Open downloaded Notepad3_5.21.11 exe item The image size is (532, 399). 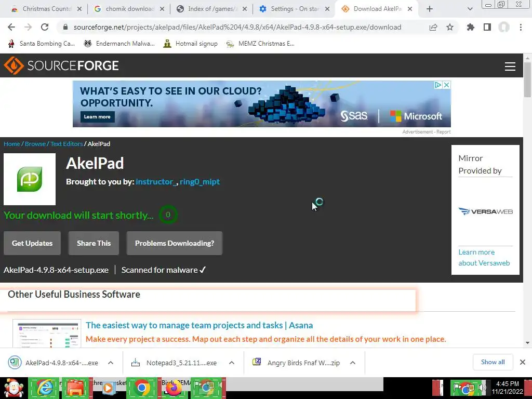[174, 363]
